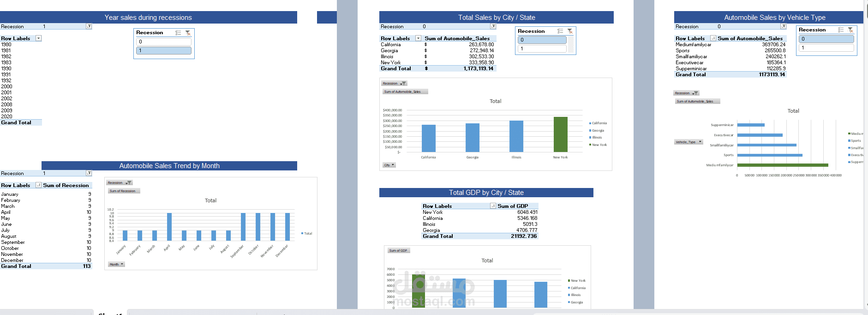Select the year cell 2020
Image resolution: width=868 pixels, height=315 pixels.
tap(7, 116)
